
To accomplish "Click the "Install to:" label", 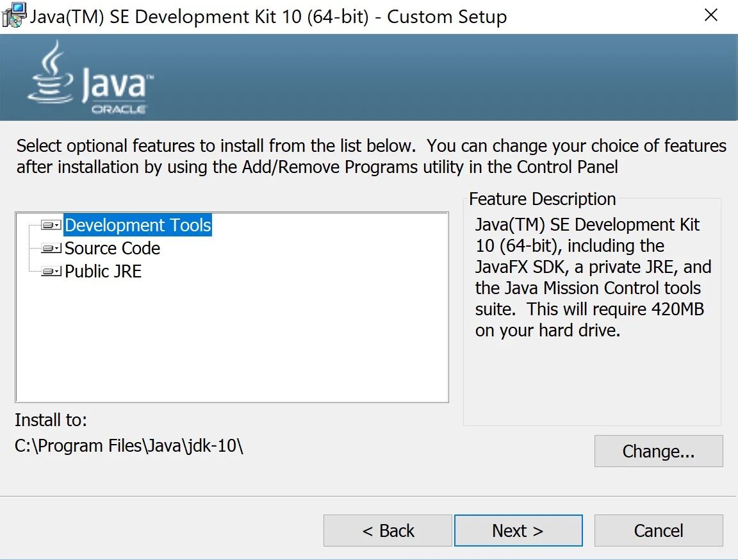I will click(x=51, y=420).
